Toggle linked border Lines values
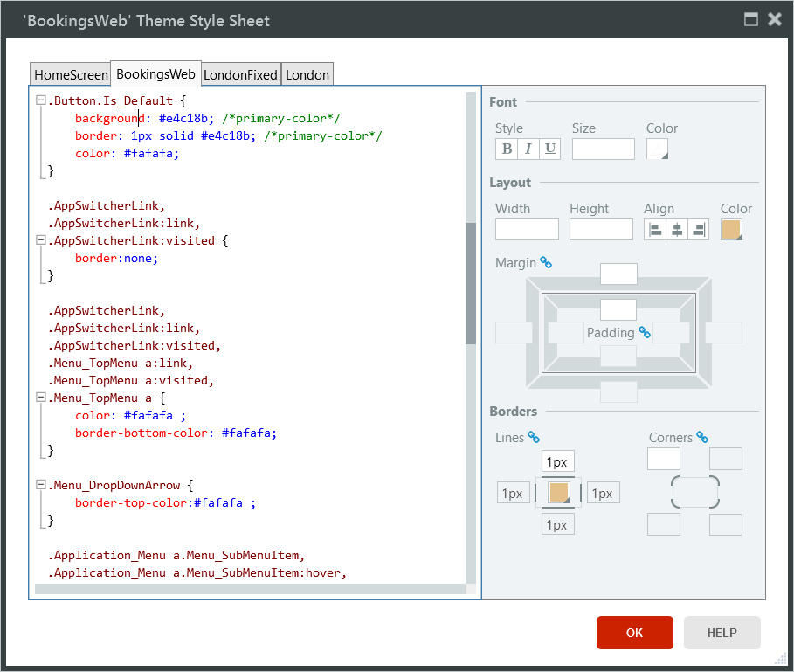The width and height of the screenshot is (794, 672). [535, 437]
